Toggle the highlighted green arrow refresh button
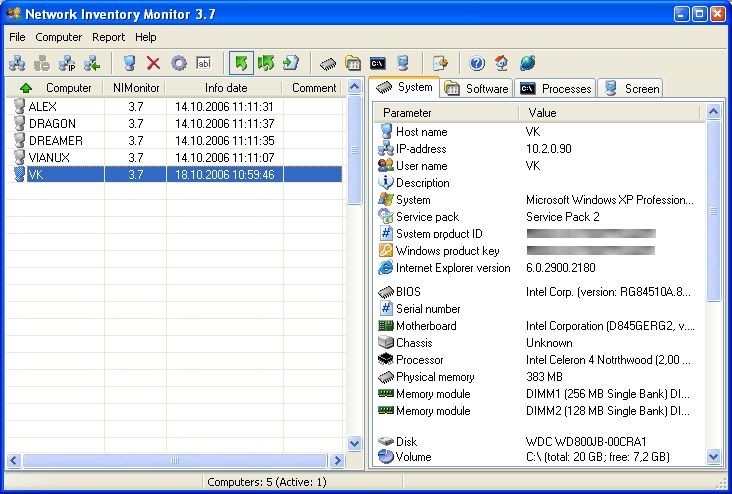The image size is (732, 494). tap(240, 63)
